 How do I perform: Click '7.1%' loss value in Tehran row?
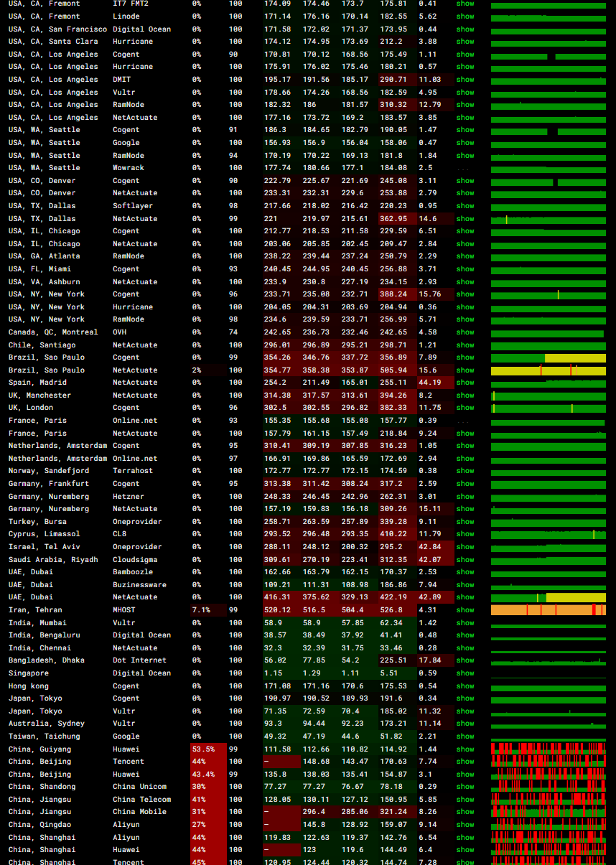[x=201, y=610]
